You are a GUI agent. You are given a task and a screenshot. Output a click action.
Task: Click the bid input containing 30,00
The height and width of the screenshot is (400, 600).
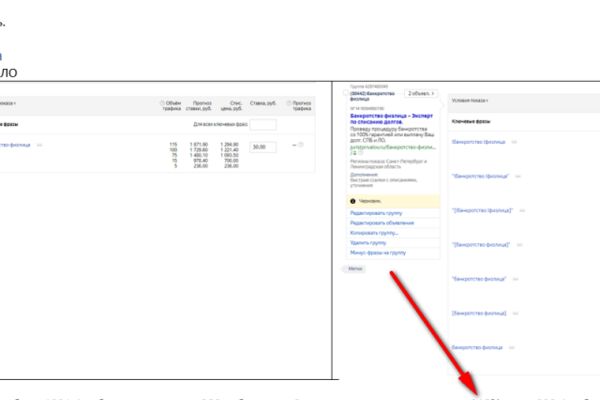(263, 147)
